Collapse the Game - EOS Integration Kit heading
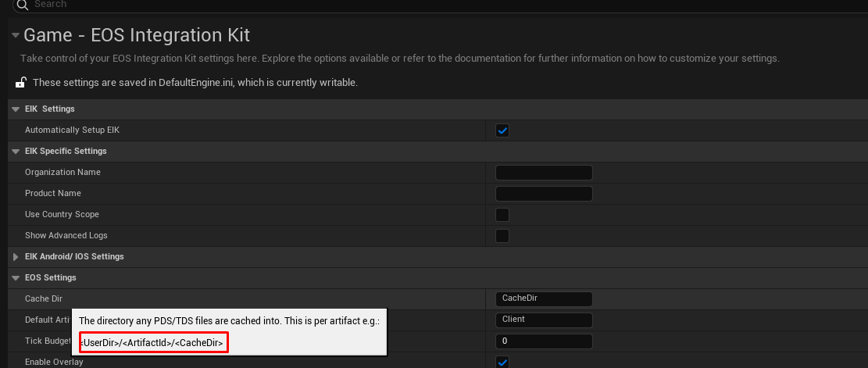This screenshot has width=868, height=368. tap(15, 35)
